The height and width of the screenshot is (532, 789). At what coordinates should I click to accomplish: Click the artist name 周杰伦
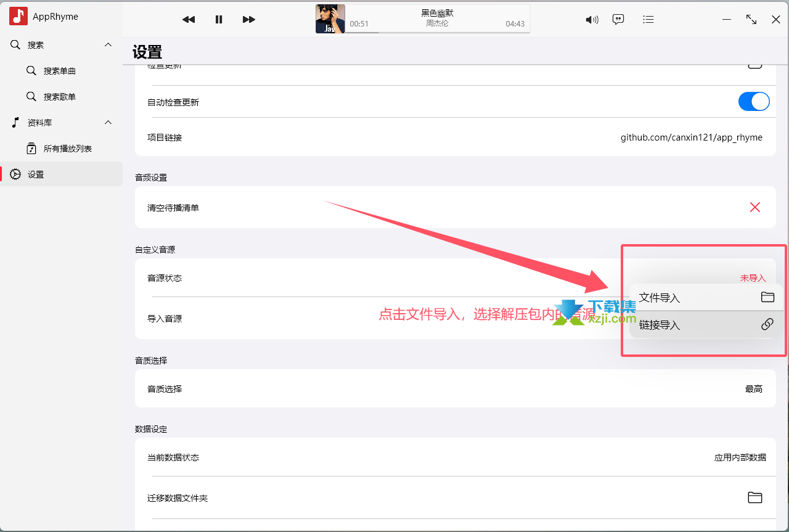437,23
